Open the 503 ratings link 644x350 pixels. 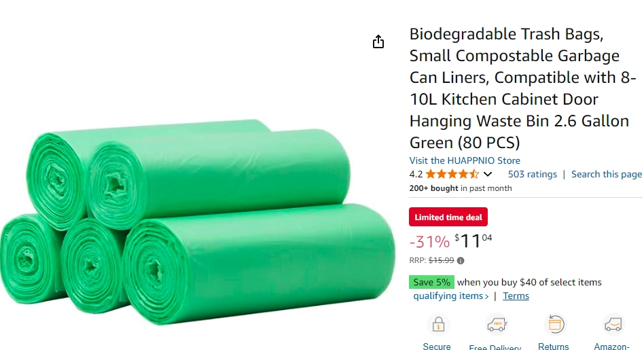533,174
